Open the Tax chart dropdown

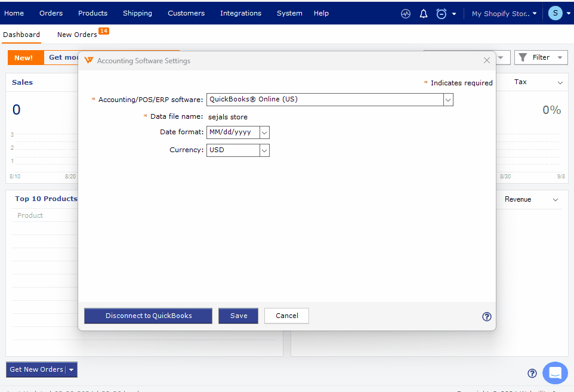click(x=538, y=82)
